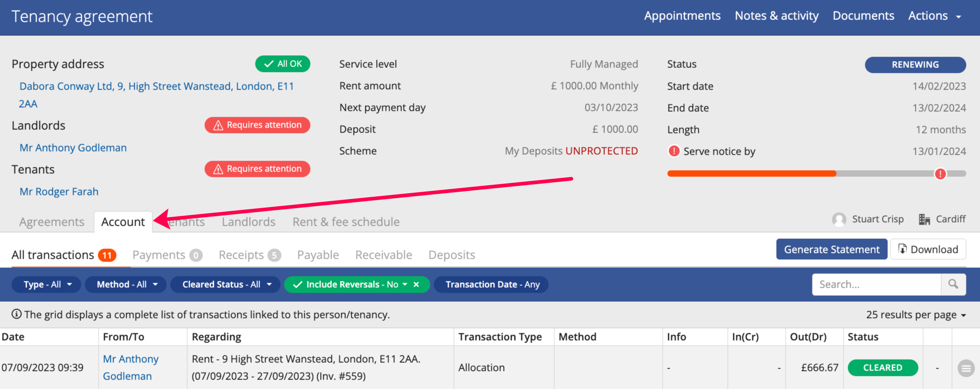Viewport: 980px width, 389px height.
Task: Open the Type - All dropdown
Action: point(47,285)
